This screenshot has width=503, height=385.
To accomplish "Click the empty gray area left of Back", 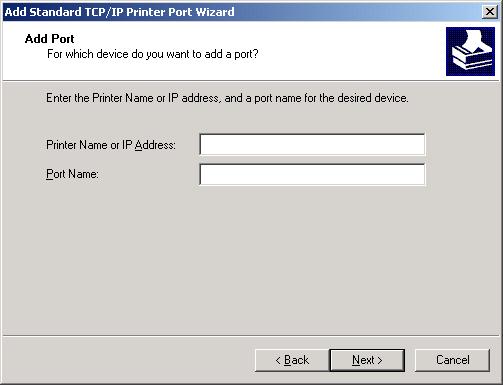I will pyautogui.click(x=128, y=360).
